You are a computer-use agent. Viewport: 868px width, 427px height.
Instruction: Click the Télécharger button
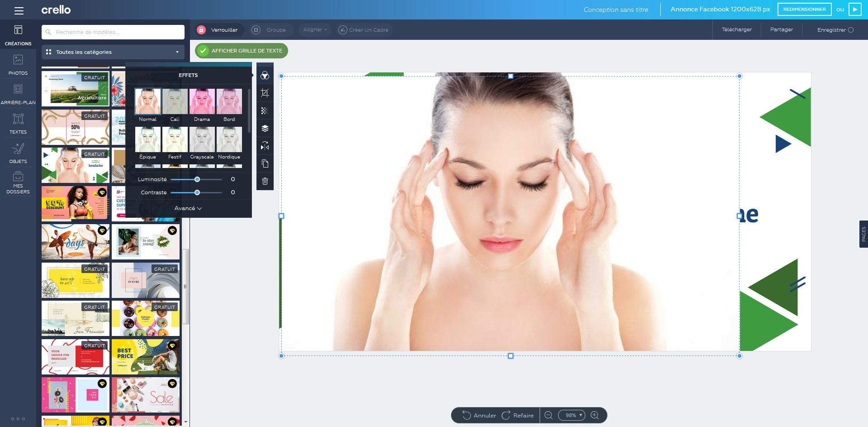[x=737, y=29]
